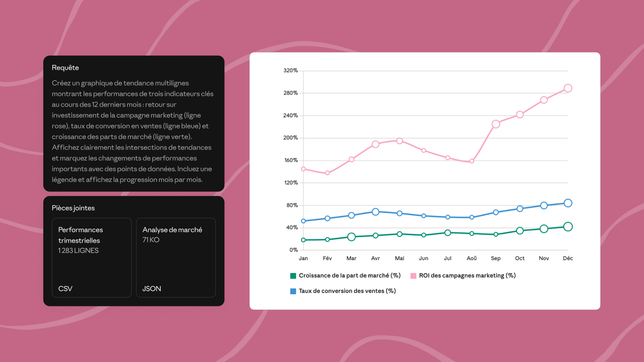Viewport: 644px width, 362px height.
Task: Click the Requête panel heading
Action: tap(65, 68)
